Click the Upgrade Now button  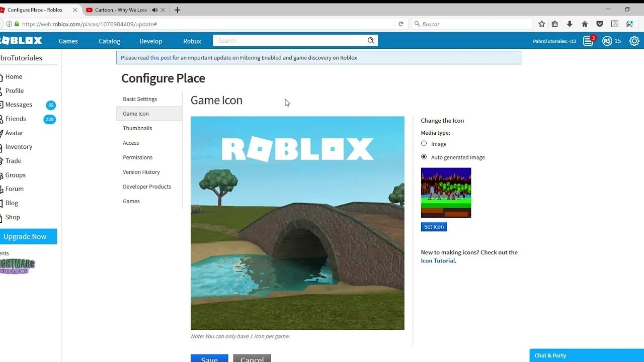(x=28, y=236)
